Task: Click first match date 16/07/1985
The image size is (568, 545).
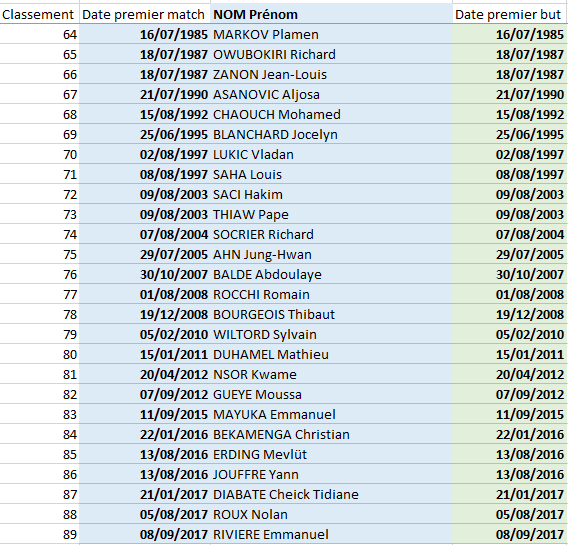Action: click(x=145, y=34)
